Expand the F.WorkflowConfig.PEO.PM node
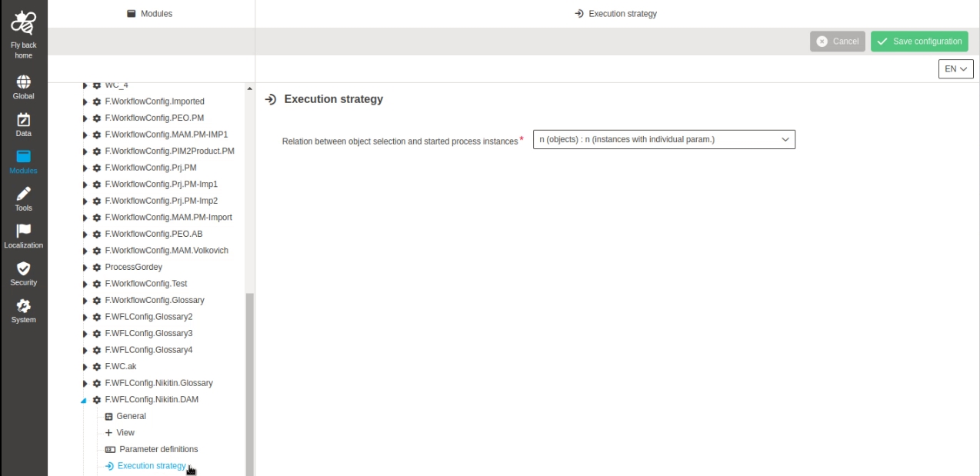This screenshot has width=980, height=476. [85, 118]
